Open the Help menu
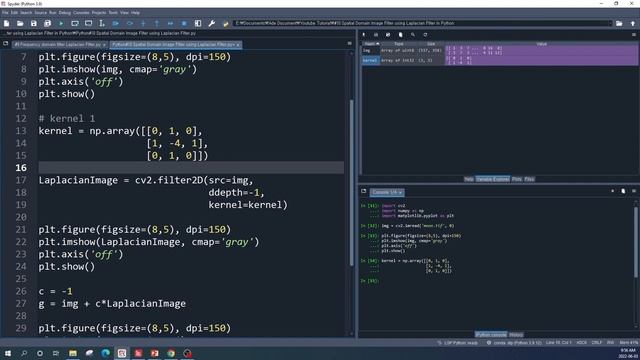The height and width of the screenshot is (360, 640). [x=135, y=13]
